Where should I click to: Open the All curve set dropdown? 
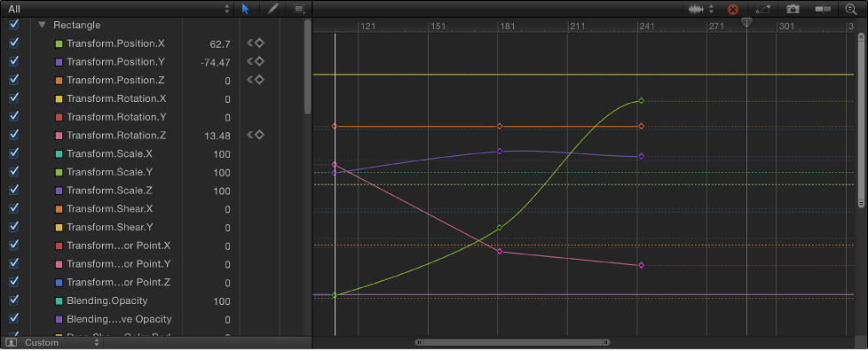[x=117, y=9]
